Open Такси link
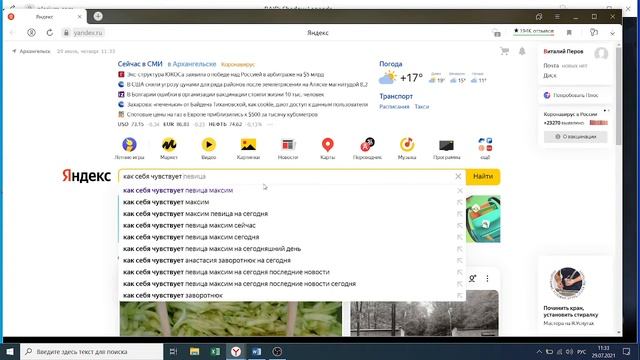Image resolution: width=640 pixels, height=360 pixels. [x=422, y=107]
